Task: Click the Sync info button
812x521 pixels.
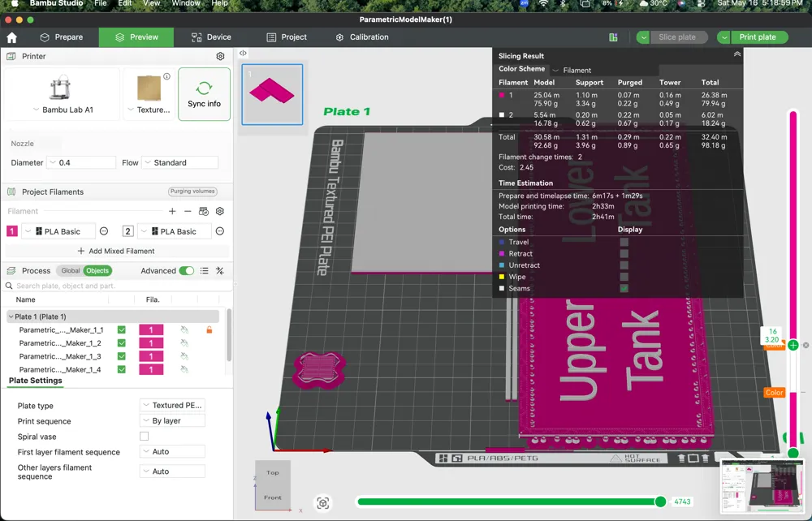Action: [x=204, y=94]
